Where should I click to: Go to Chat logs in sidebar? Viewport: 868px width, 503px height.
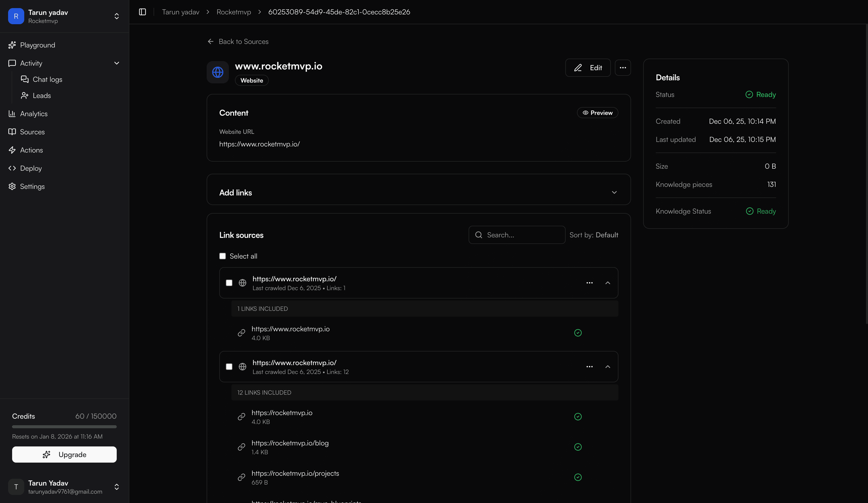click(47, 80)
